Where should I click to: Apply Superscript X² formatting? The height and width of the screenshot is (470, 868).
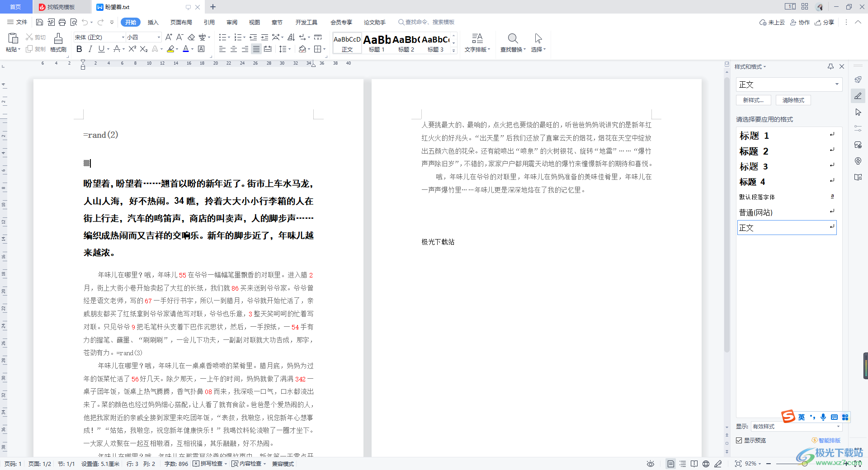(x=132, y=49)
